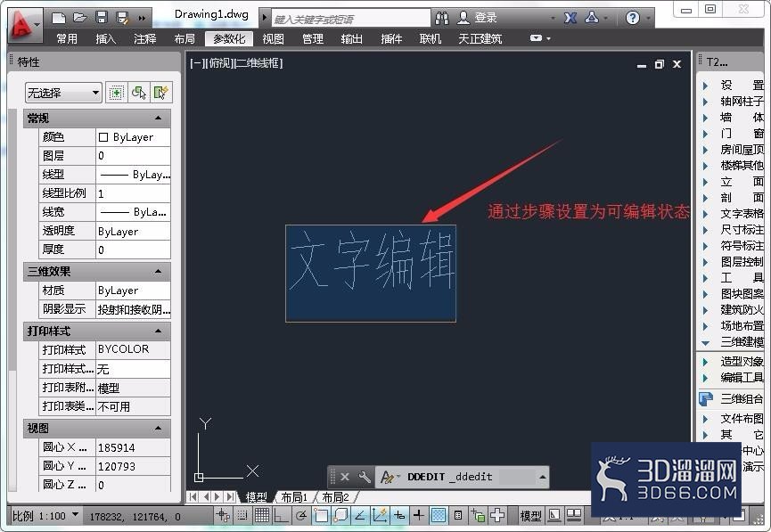Toggle Dynamic UCS status icon
771x532 pixels.
tap(379, 515)
